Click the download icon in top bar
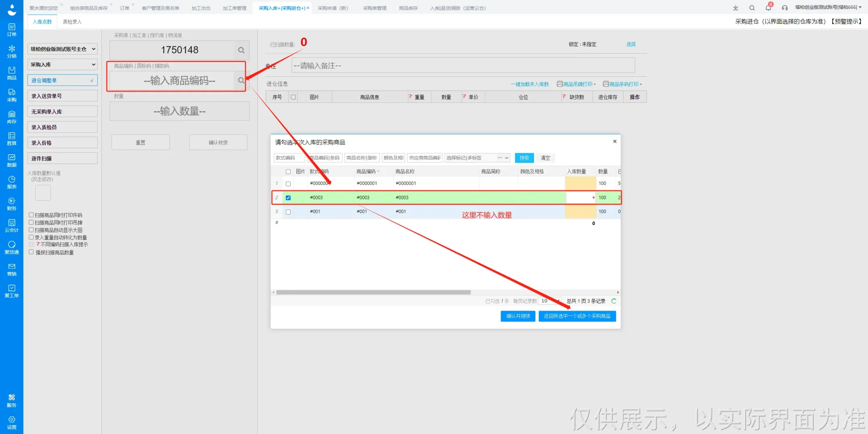The height and width of the screenshot is (434, 868). (736, 8)
